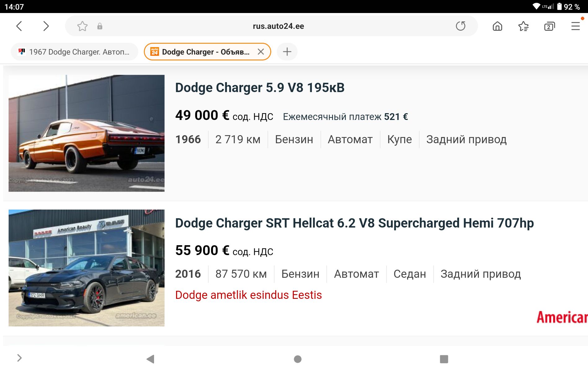The width and height of the screenshot is (588, 372).
Task: Switch to 1967 Dodge Charger tab
Action: click(x=74, y=52)
